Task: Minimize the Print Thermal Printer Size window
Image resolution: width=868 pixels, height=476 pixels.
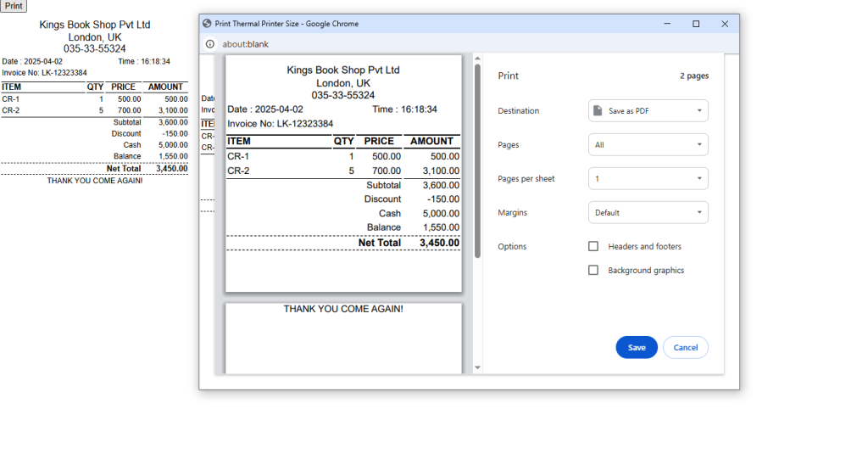Action: 667,24
